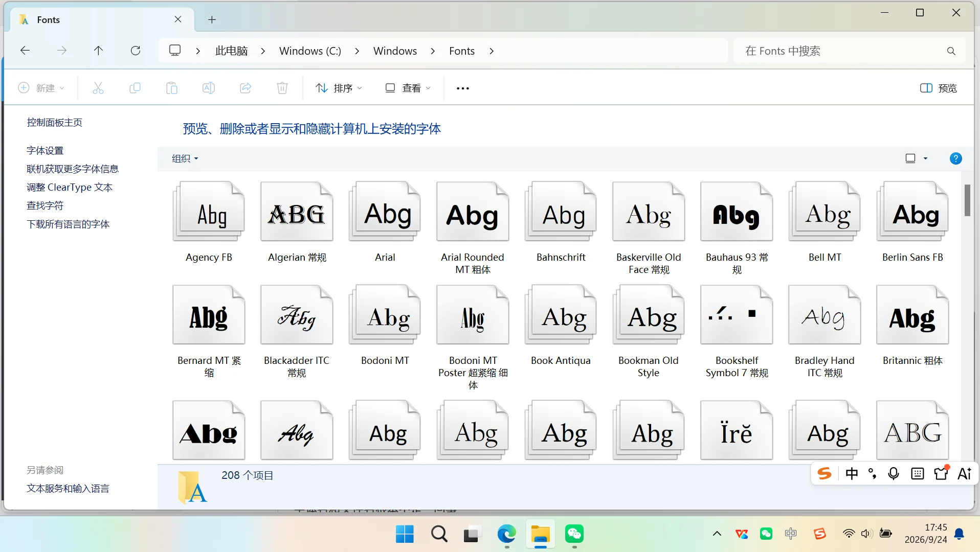Select the Agency FB font thumbnail
The image size is (980, 552).
(x=209, y=212)
